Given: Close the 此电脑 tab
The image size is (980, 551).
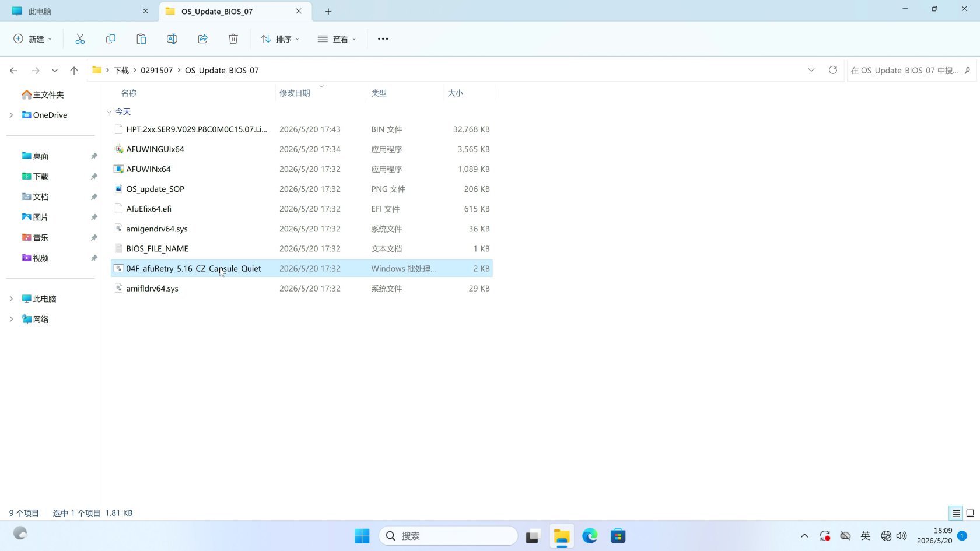Looking at the screenshot, I should (146, 11).
